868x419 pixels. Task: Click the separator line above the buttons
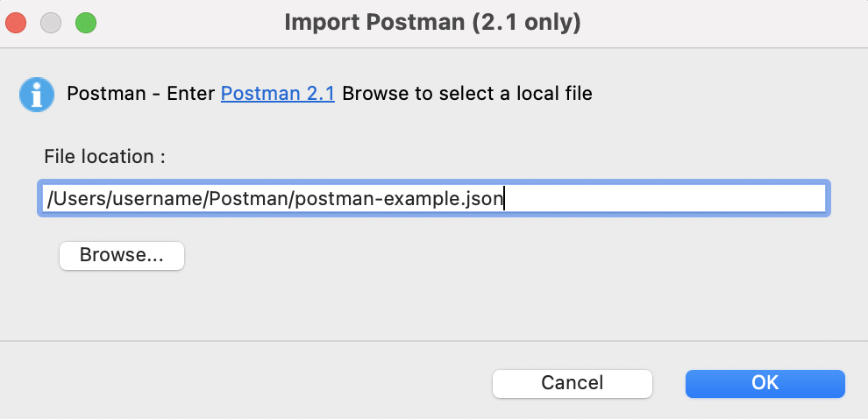click(434, 340)
